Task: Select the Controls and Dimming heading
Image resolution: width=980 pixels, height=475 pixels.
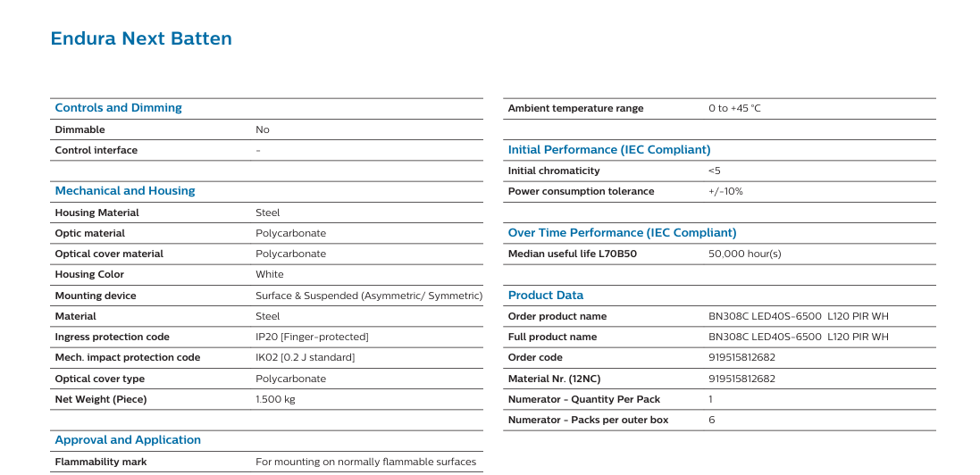Action: [x=118, y=108]
